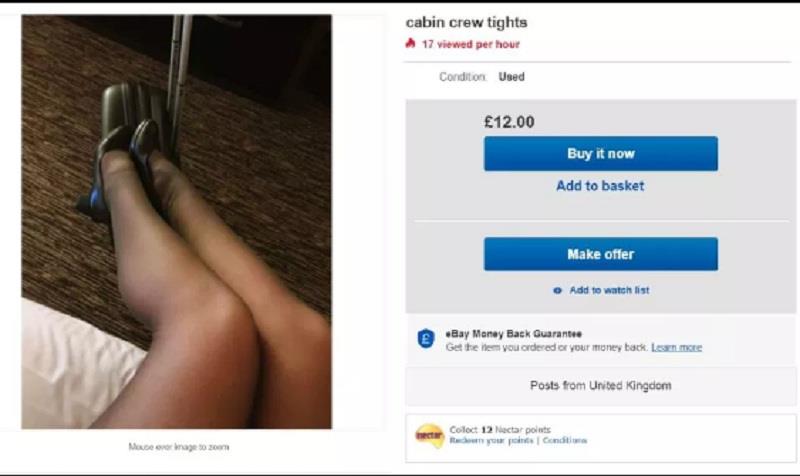Click the Used condition value
Viewport: 800px width, 476px height.
point(511,77)
